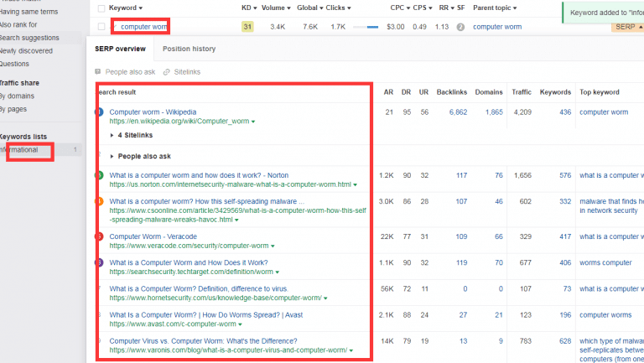Viewport: 644px width, 363px height.
Task: Sort by Clicks column
Action: point(338,8)
